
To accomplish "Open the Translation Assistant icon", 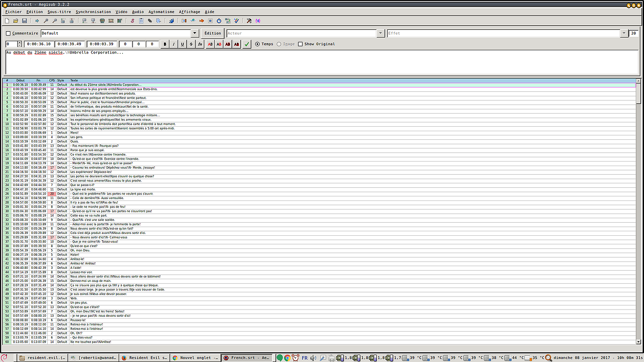I will tap(202, 21).
